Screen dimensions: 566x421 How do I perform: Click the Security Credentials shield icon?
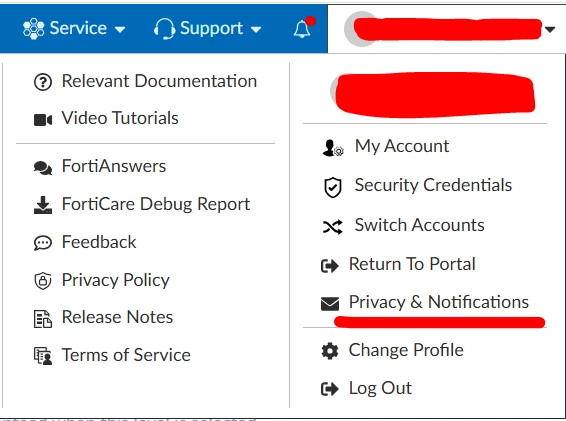(x=332, y=187)
